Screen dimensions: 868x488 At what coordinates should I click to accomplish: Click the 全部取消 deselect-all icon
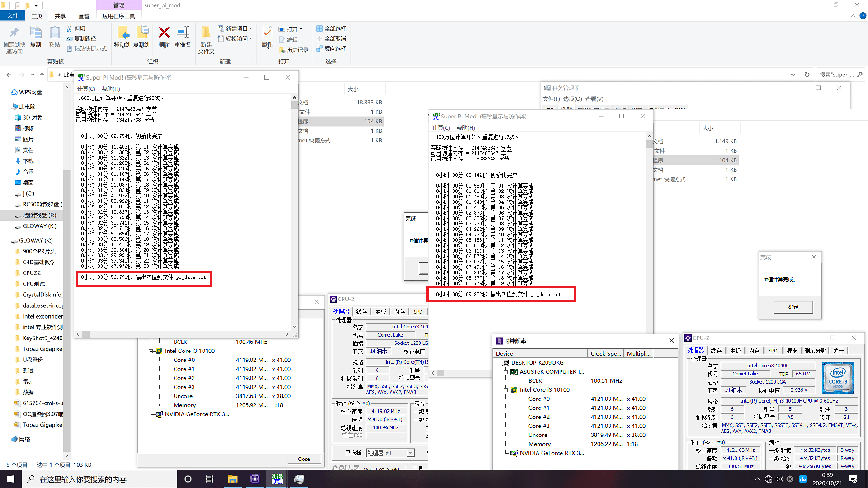point(320,38)
